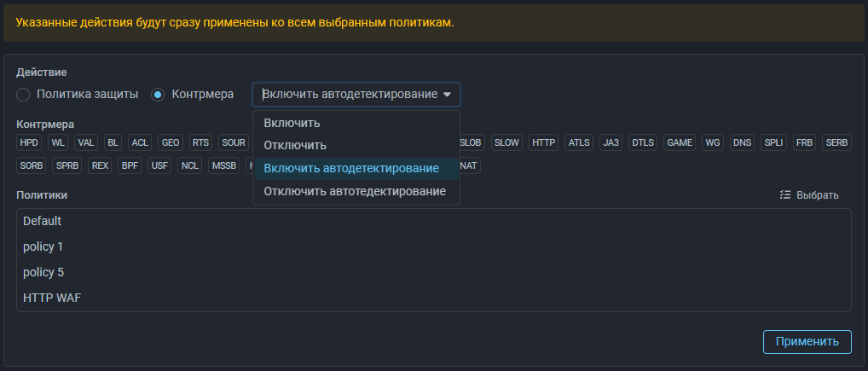Click the policy 5 entry

[43, 272]
